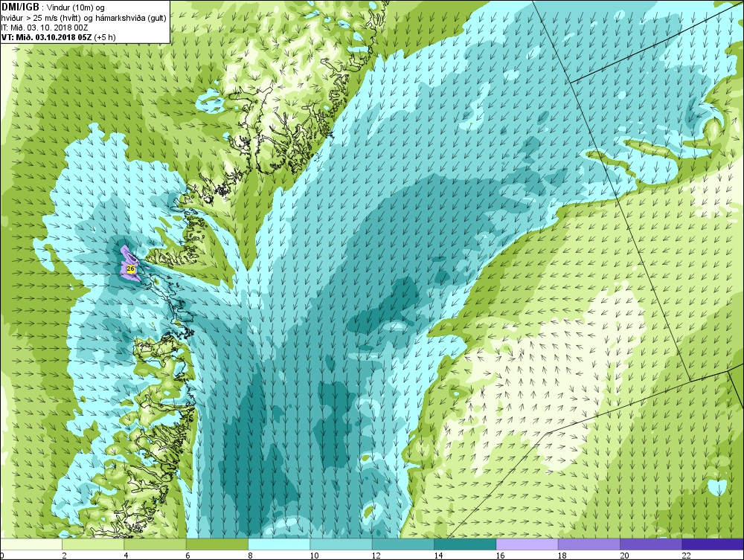This screenshot has width=744, height=560.
Task: Click the legend scale label '12'
Action: 376,556
